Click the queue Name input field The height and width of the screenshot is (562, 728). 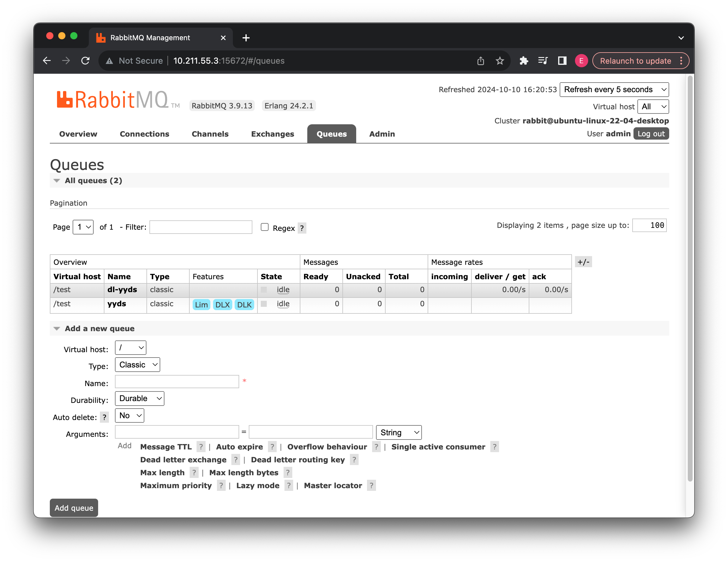[177, 382]
